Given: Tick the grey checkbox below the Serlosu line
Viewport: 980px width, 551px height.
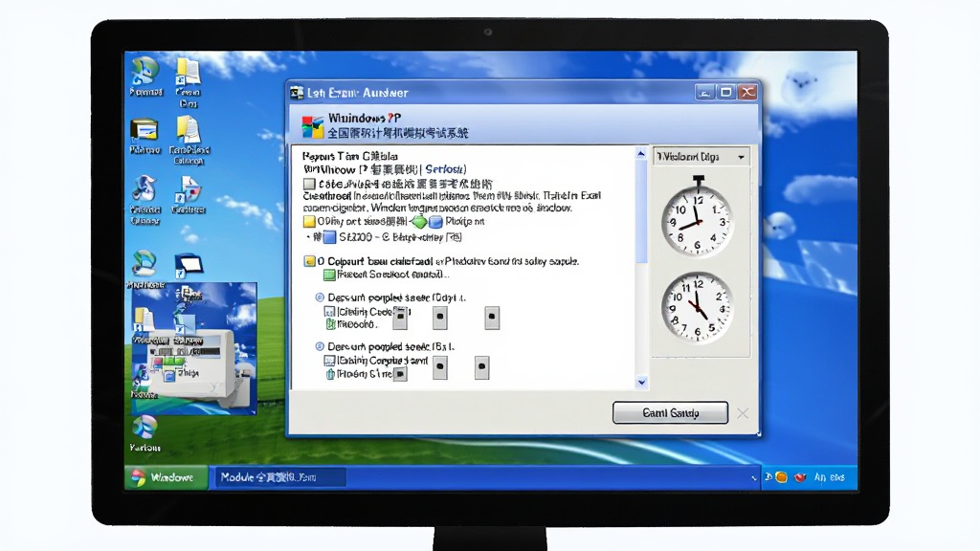Looking at the screenshot, I should click(309, 185).
